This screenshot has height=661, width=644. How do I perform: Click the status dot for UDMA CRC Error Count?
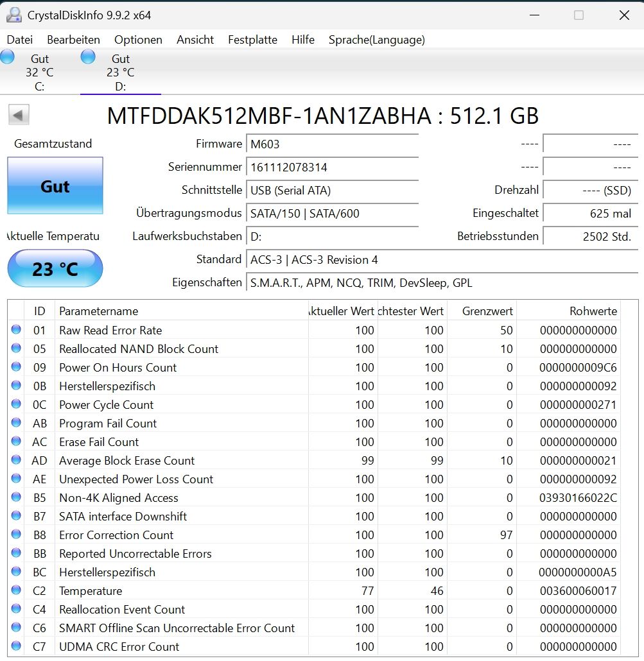pos(16,646)
